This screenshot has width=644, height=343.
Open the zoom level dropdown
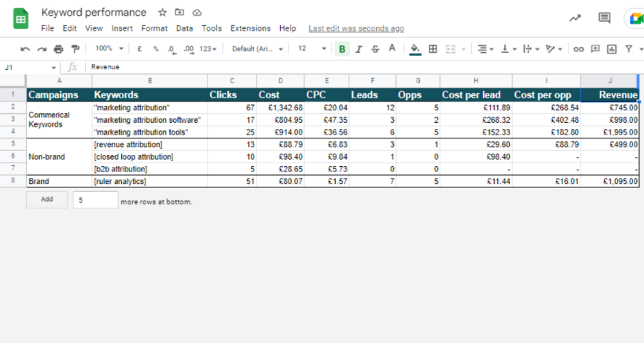pos(110,49)
